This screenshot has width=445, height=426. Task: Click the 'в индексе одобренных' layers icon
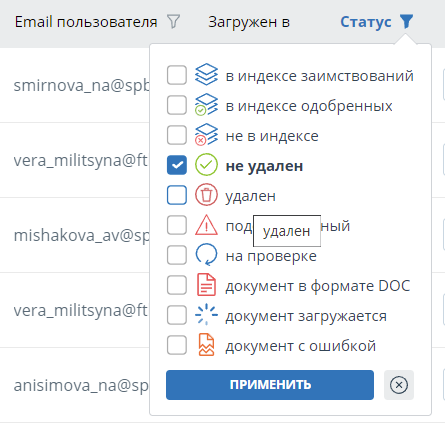[206, 105]
